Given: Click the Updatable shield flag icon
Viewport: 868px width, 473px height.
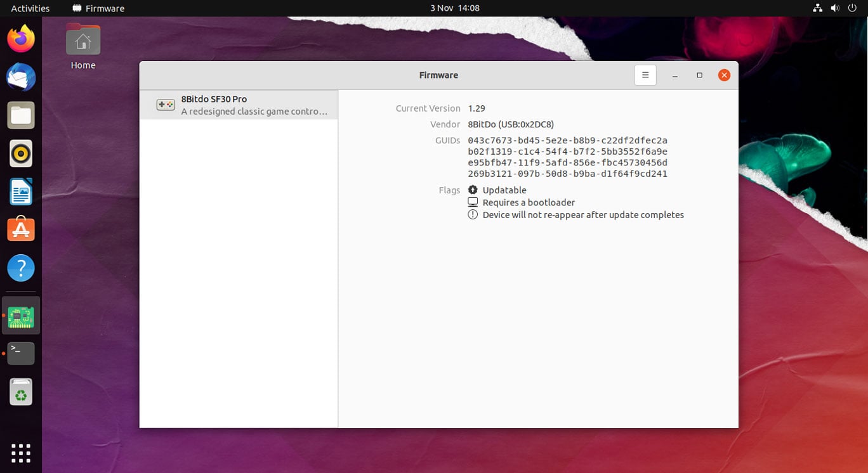Looking at the screenshot, I should 472,190.
